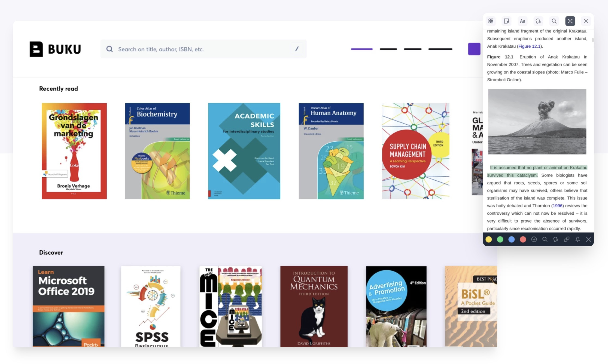The width and height of the screenshot is (608, 364).
Task: Choose the green highlight color
Action: coord(500,239)
